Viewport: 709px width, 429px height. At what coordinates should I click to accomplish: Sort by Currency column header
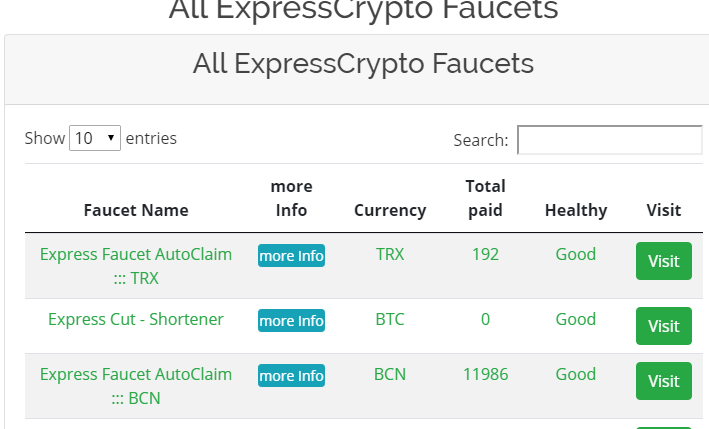tap(390, 210)
